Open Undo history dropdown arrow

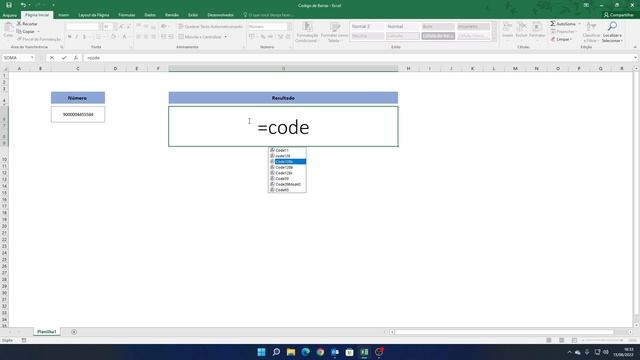(x=29, y=5)
